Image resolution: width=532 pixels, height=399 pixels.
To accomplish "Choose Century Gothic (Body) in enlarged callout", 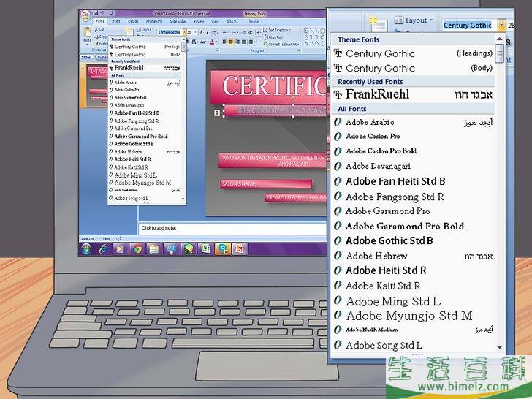I will [413, 68].
